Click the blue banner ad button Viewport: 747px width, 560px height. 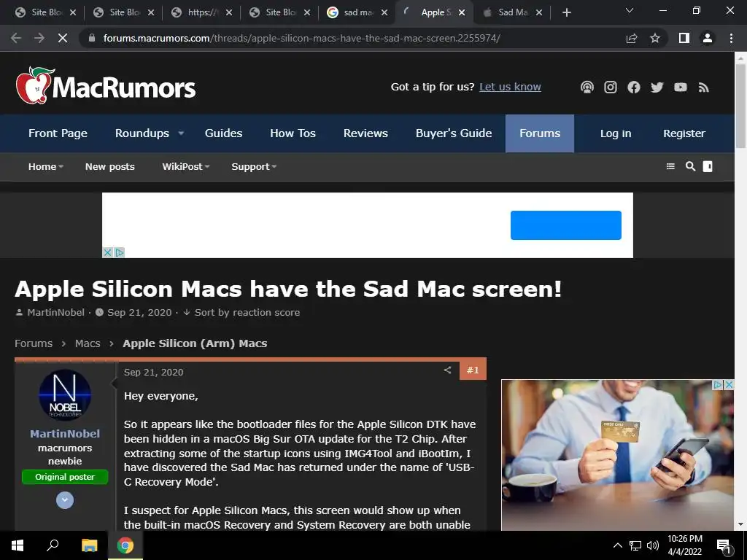point(565,225)
